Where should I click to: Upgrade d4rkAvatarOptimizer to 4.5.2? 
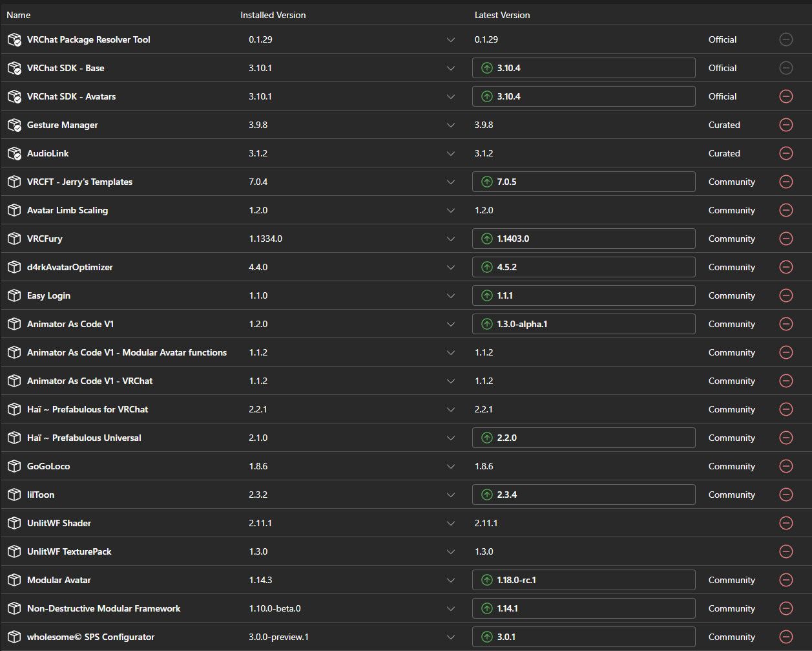pos(584,267)
